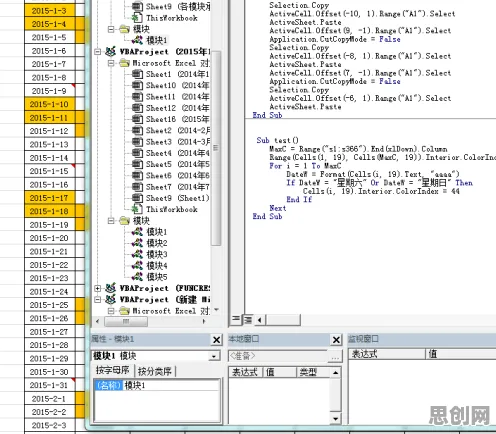This screenshot has width=496, height=434.
Task: Click the 模块5 module icon
Action: [x=137, y=277]
